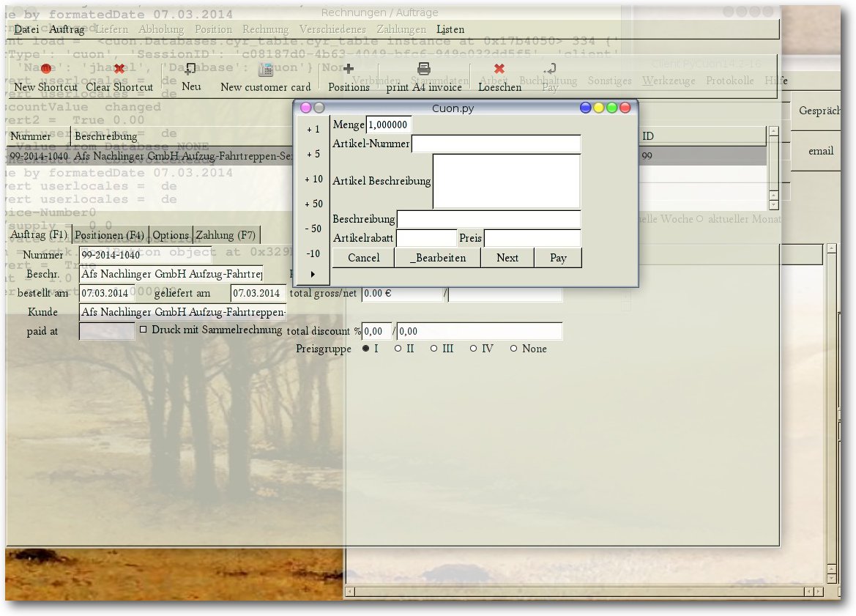Open Protokolle menu in background window

coord(729,81)
